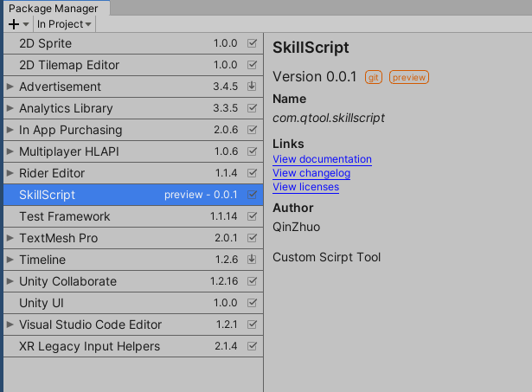Expand the Multiplayer HLAPI package versions
The image size is (532, 392).
click(10, 151)
